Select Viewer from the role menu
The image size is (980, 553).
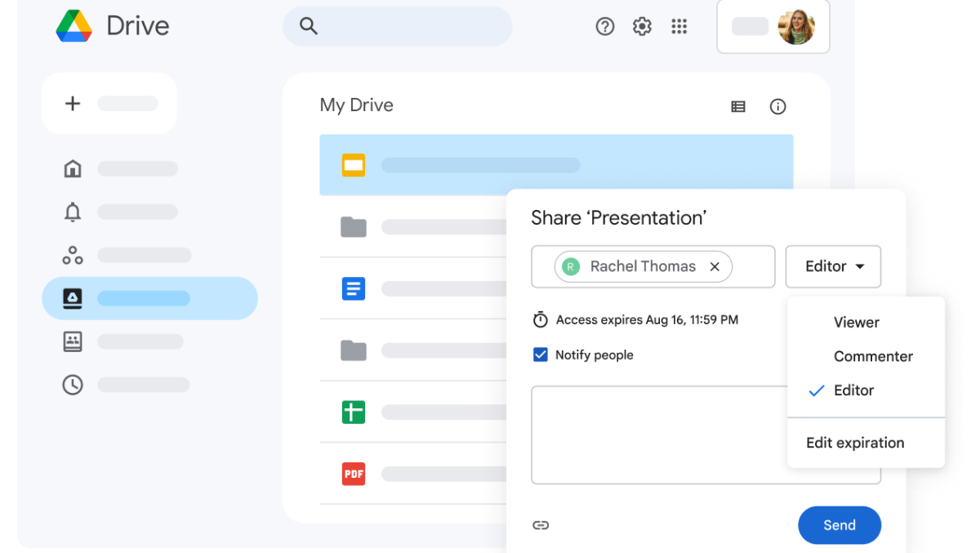(856, 323)
